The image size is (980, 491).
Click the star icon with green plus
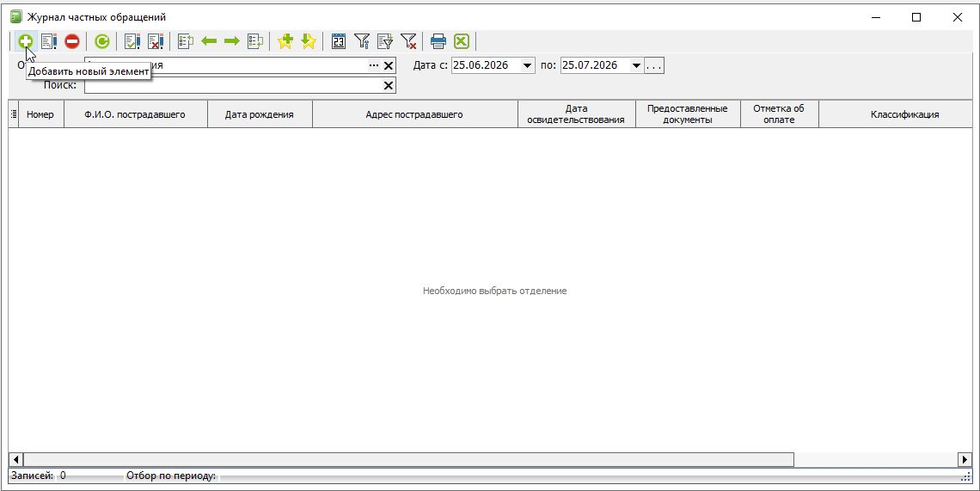(x=285, y=42)
